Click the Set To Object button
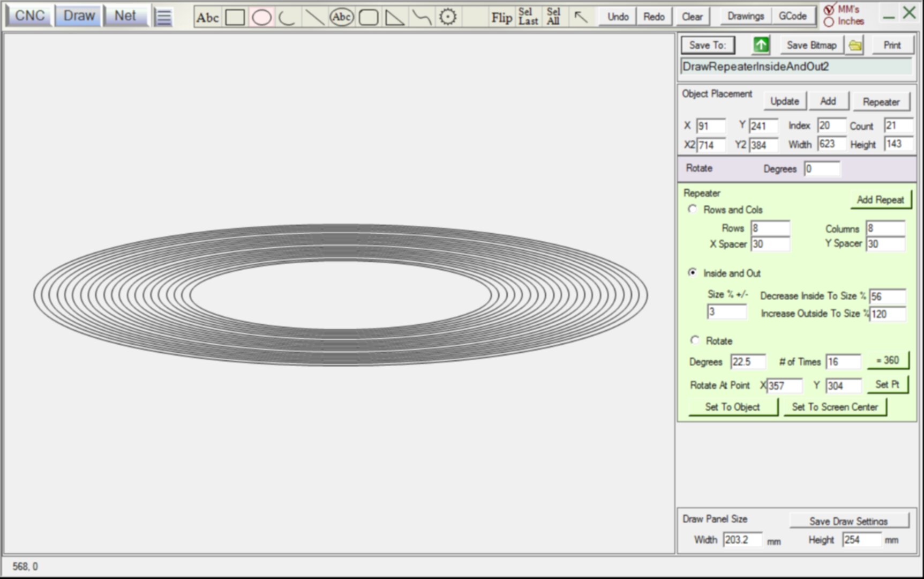Viewport: 924px width, 579px height. tap(732, 407)
